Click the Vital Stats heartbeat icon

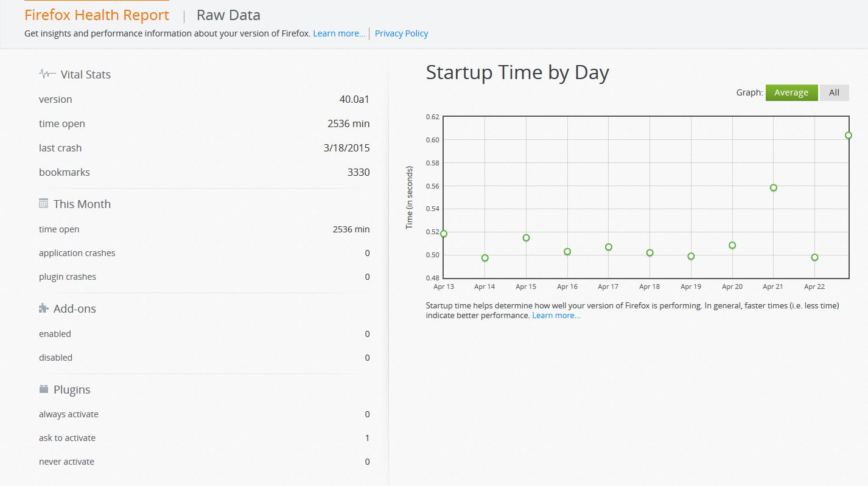tap(47, 74)
